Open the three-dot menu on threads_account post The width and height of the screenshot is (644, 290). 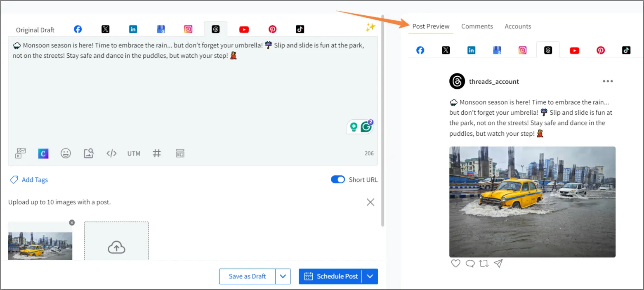click(x=607, y=81)
